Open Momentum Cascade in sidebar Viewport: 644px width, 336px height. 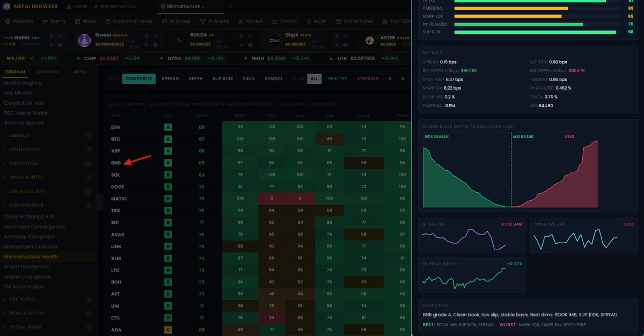(31, 246)
